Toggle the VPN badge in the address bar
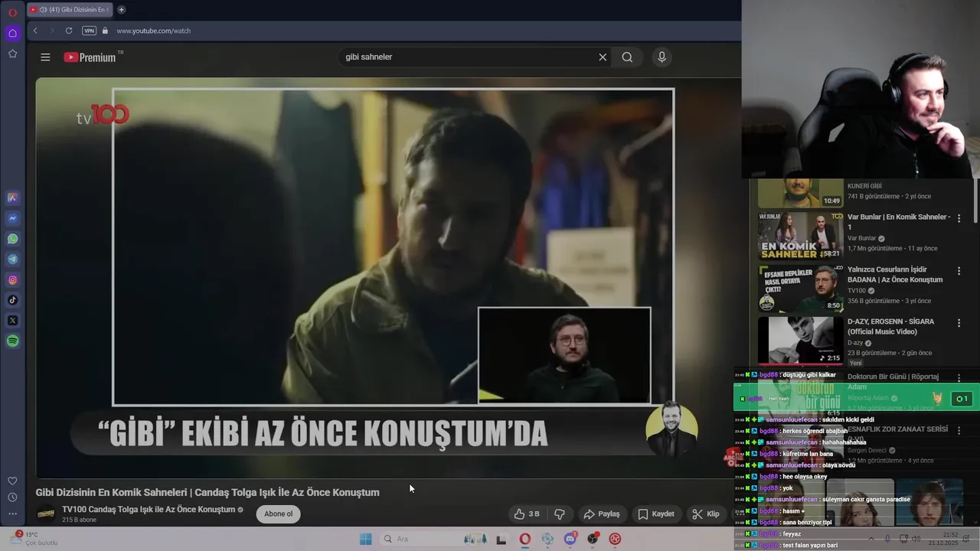 click(89, 31)
